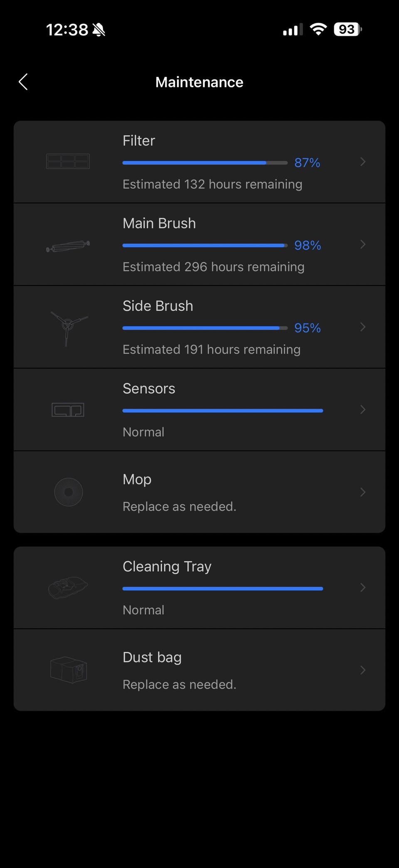399x868 pixels.
Task: Expand Side Brush row chevron
Action: (x=363, y=327)
